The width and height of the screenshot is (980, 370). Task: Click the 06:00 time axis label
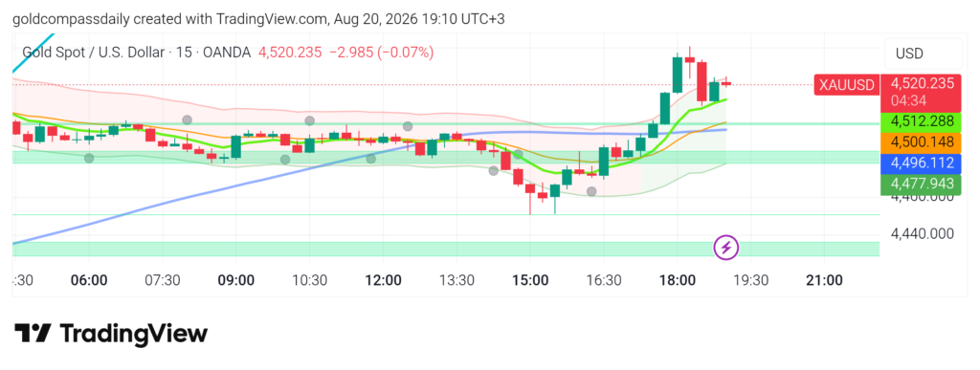pyautogui.click(x=89, y=280)
